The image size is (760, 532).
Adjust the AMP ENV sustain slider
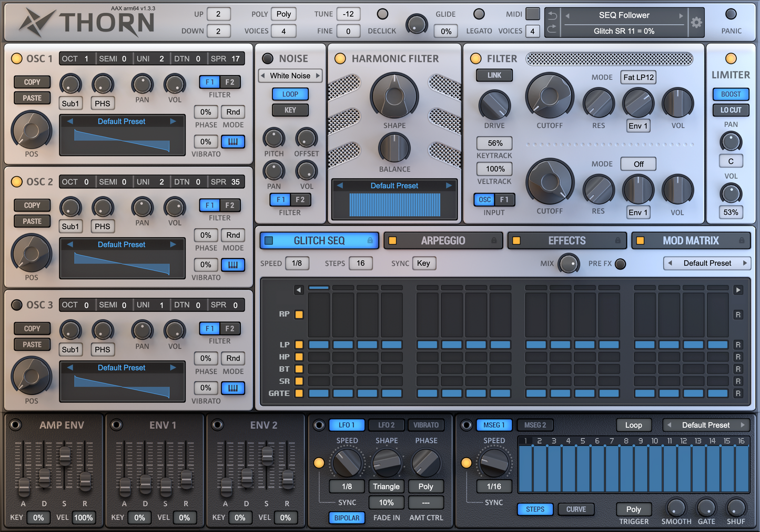65,455
